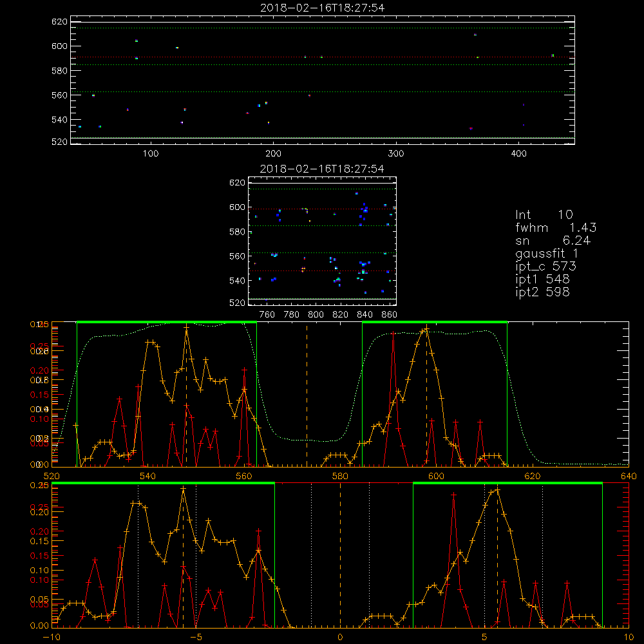Click the 'gaussfit 1' readout line
644x644 pixels.
(x=547, y=253)
